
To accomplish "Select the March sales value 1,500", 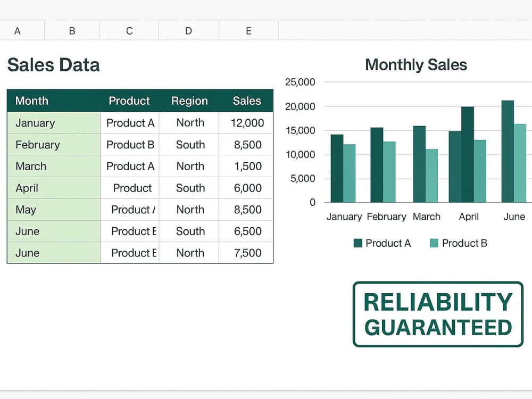I will (x=246, y=166).
